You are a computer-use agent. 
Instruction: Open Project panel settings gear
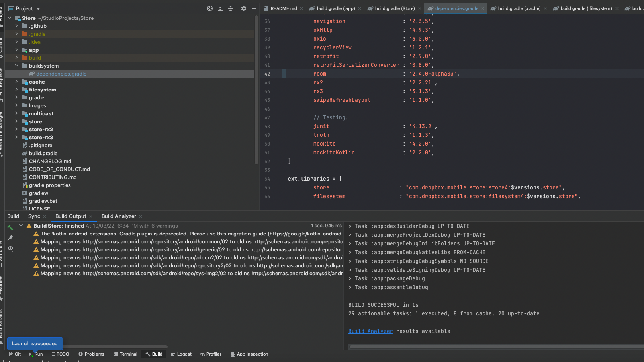tap(243, 8)
